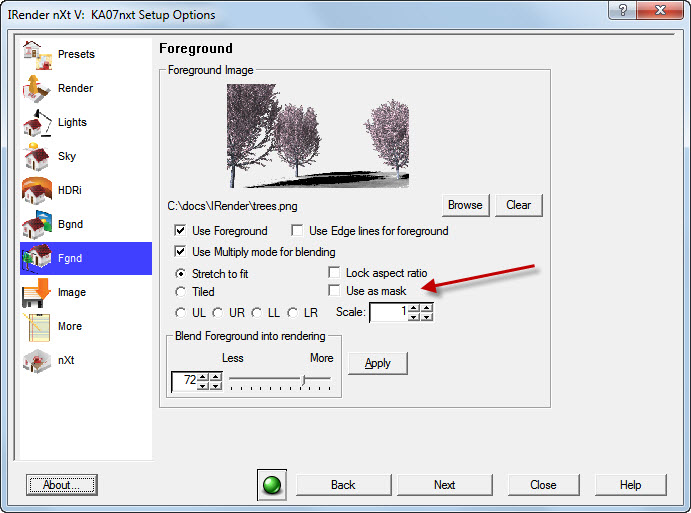Click the foreground trees image preview
Screen dimensions: 691x513
tap(318, 136)
